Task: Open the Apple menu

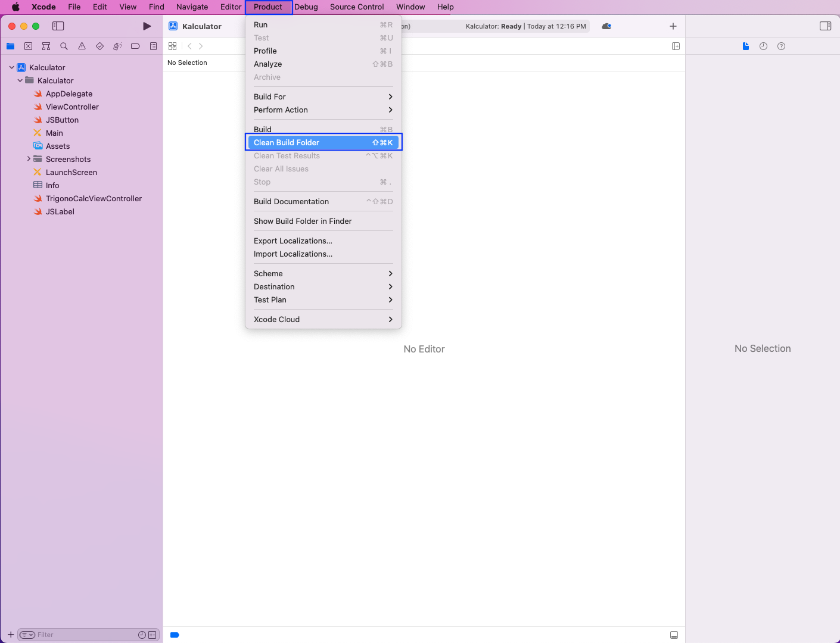Action: (15, 7)
